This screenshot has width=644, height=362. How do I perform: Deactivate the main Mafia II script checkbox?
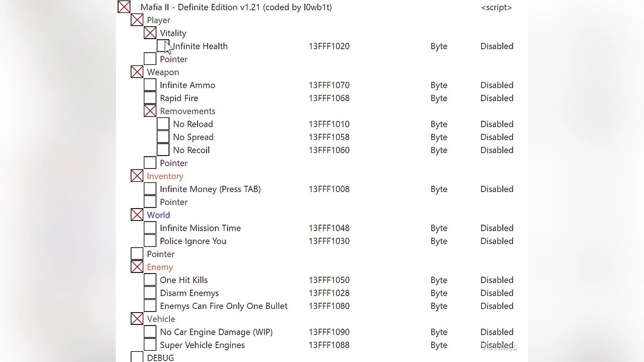[124, 8]
